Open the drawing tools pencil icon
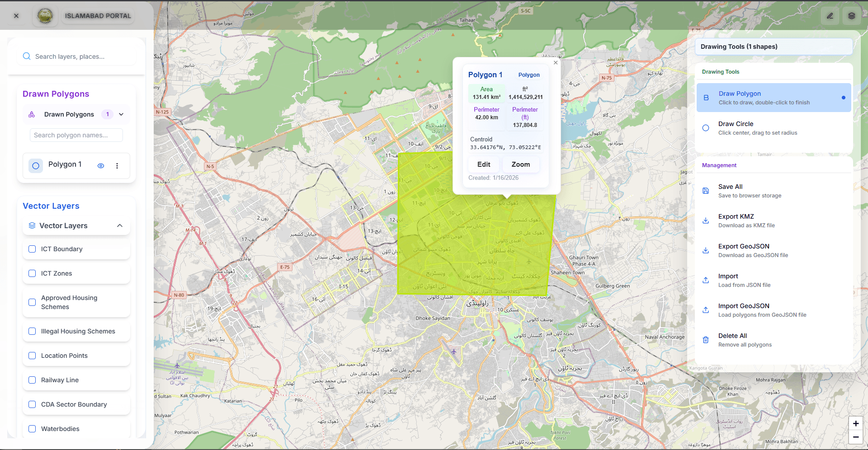 [830, 15]
